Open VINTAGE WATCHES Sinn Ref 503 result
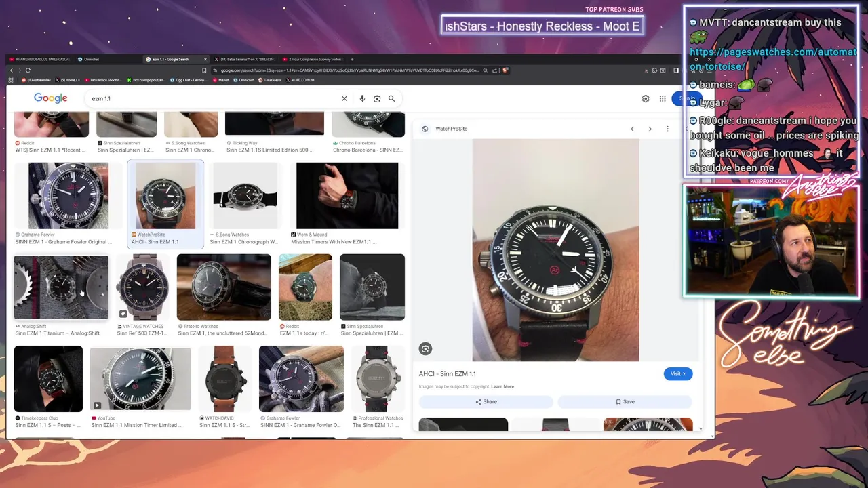This screenshot has width=868, height=488. pos(142,296)
